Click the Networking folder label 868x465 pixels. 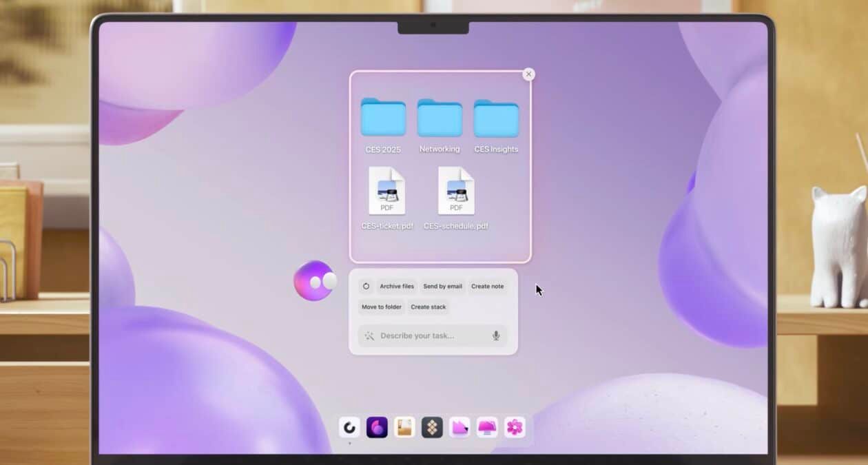[440, 149]
